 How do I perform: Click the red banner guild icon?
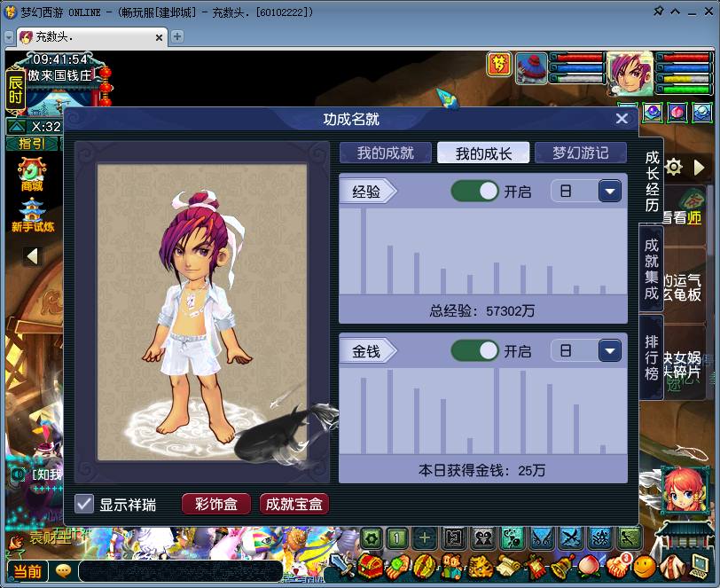pos(536,568)
